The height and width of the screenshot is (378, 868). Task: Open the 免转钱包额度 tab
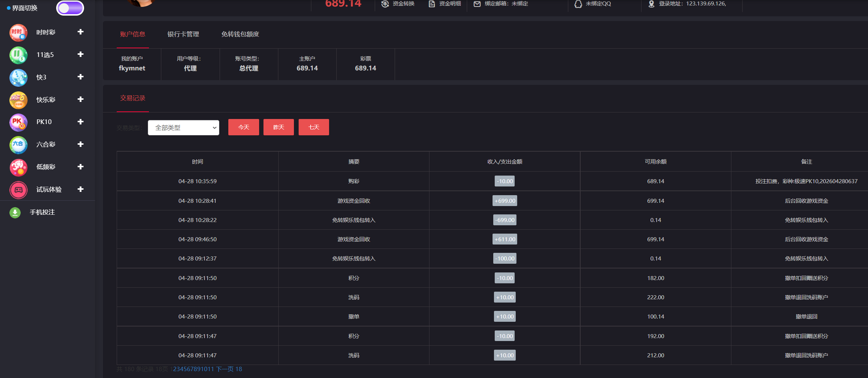coord(240,34)
